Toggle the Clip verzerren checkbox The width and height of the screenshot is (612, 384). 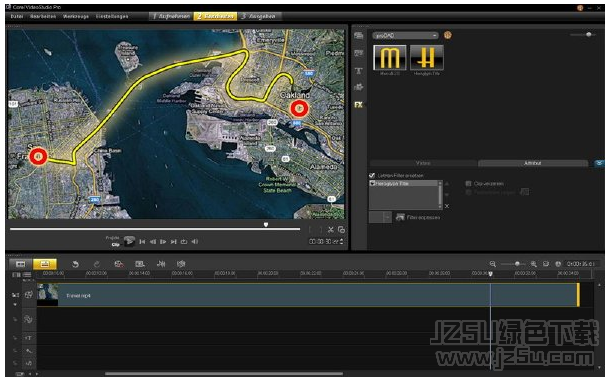tap(468, 183)
